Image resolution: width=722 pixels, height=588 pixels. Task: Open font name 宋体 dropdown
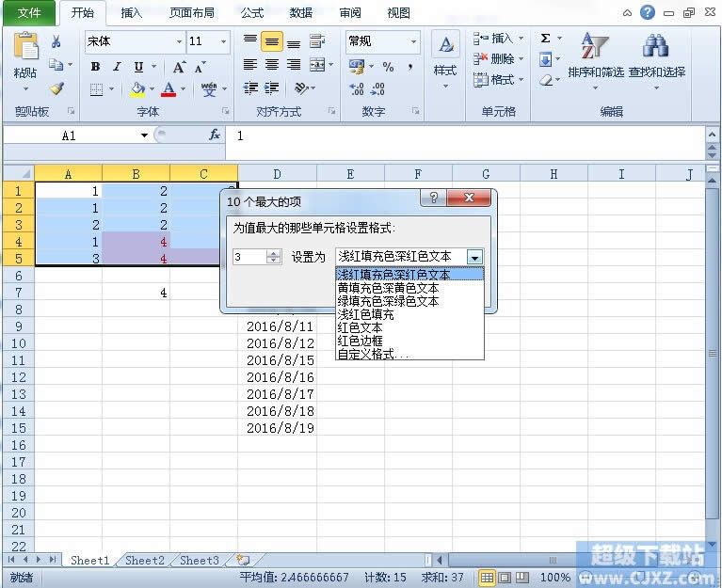click(x=179, y=42)
